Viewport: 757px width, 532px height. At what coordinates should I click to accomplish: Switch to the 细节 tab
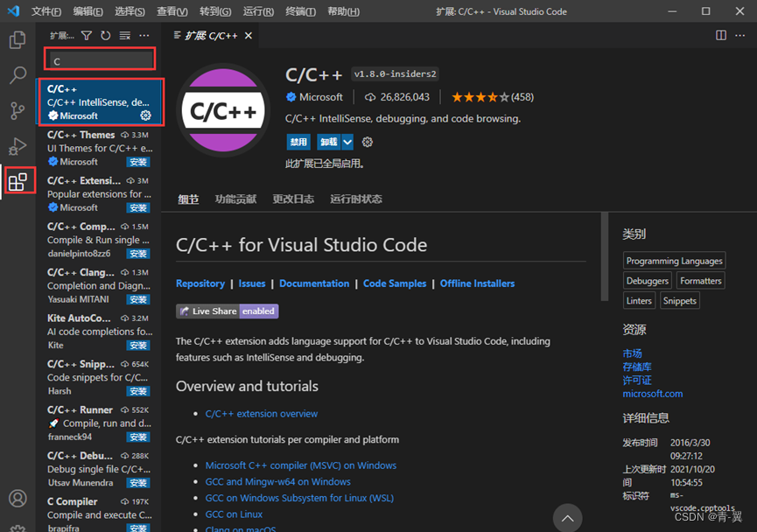188,199
